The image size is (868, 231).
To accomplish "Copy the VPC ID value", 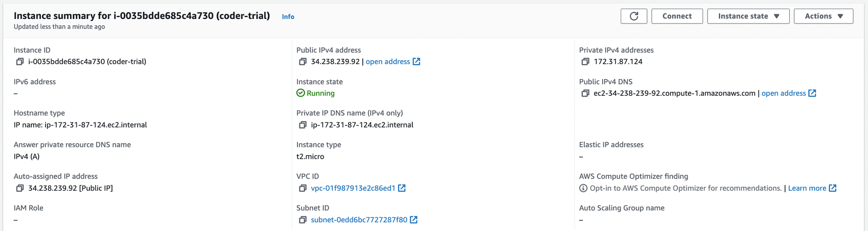I will point(303,188).
